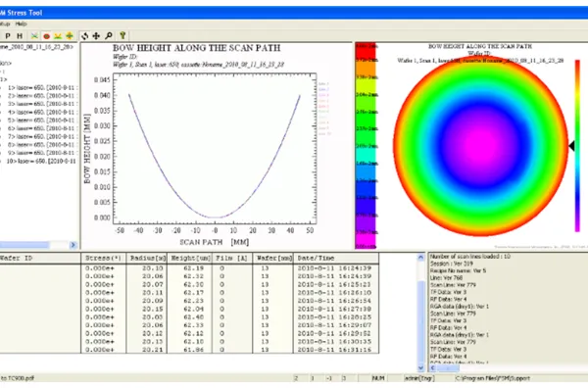Click the narrow vertical color scale bar
Image resolution: width=588 pixels, height=388 pixels.
pos(577,145)
